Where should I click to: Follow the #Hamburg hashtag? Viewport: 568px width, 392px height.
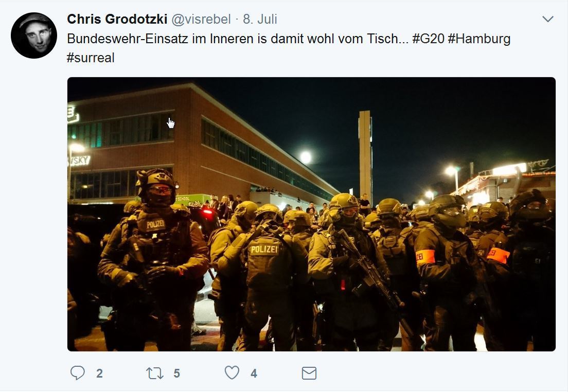(x=479, y=39)
